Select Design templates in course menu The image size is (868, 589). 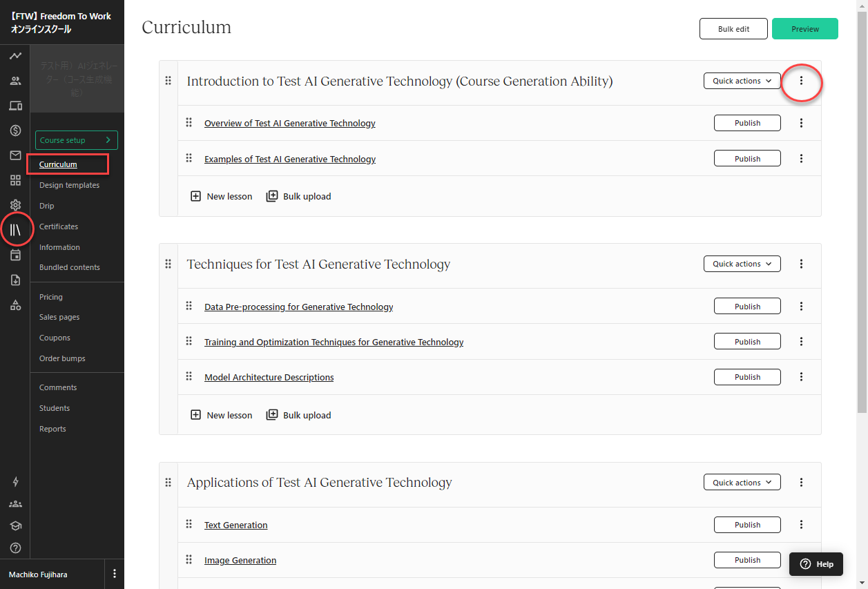(x=69, y=185)
